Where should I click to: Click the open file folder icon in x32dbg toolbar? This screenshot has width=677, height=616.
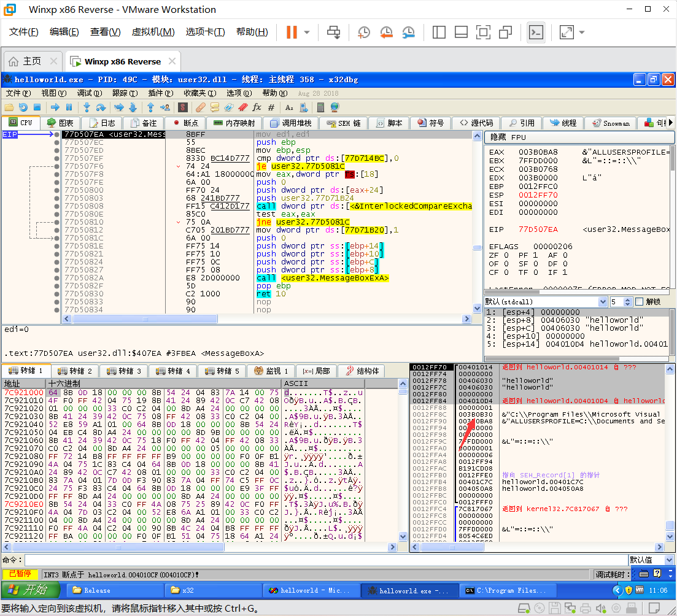pos(9,107)
